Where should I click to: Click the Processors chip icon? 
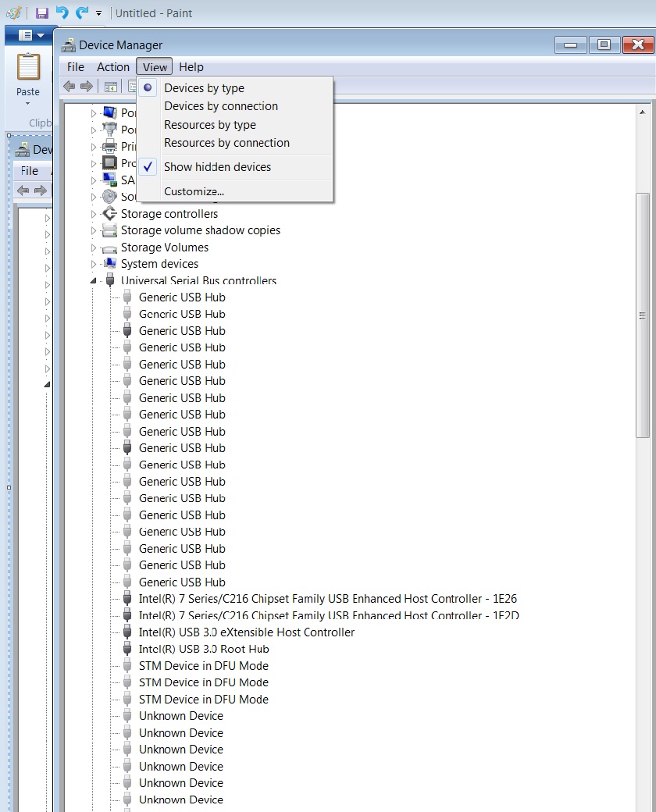[x=110, y=162]
